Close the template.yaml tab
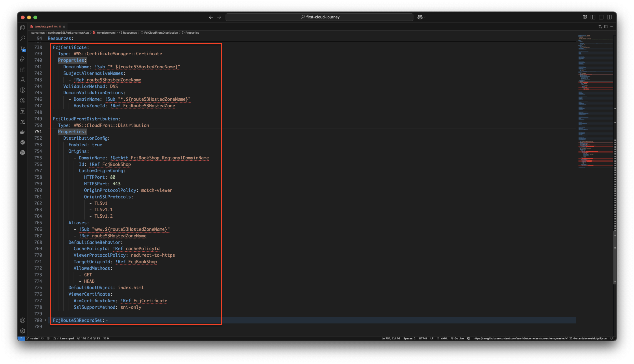This screenshot has width=634, height=364. 64,27
